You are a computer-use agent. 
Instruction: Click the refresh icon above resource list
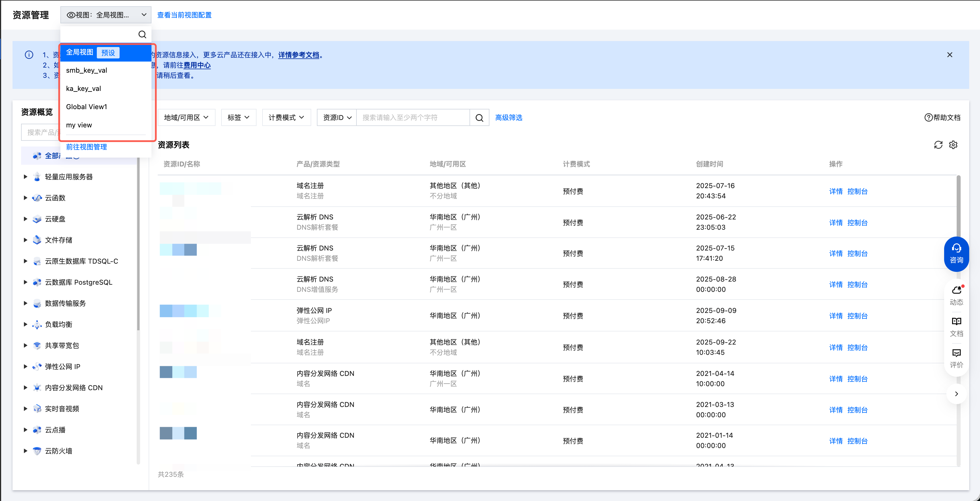pyautogui.click(x=938, y=145)
